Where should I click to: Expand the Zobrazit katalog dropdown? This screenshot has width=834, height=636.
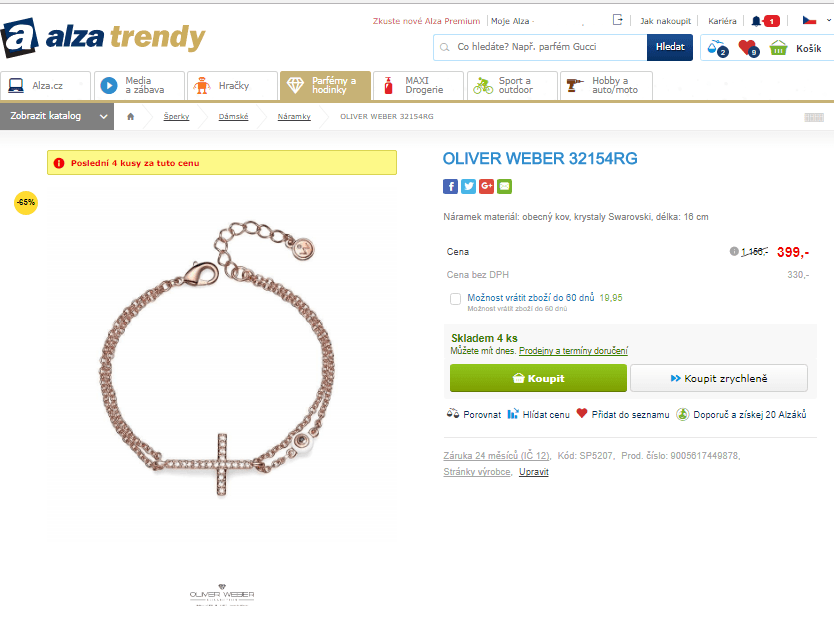click(57, 116)
